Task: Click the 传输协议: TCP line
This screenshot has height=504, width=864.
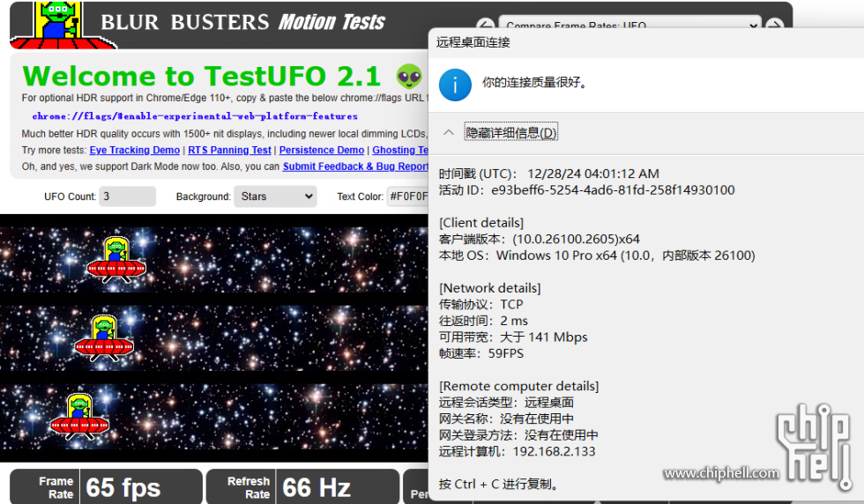Action: pos(481,305)
